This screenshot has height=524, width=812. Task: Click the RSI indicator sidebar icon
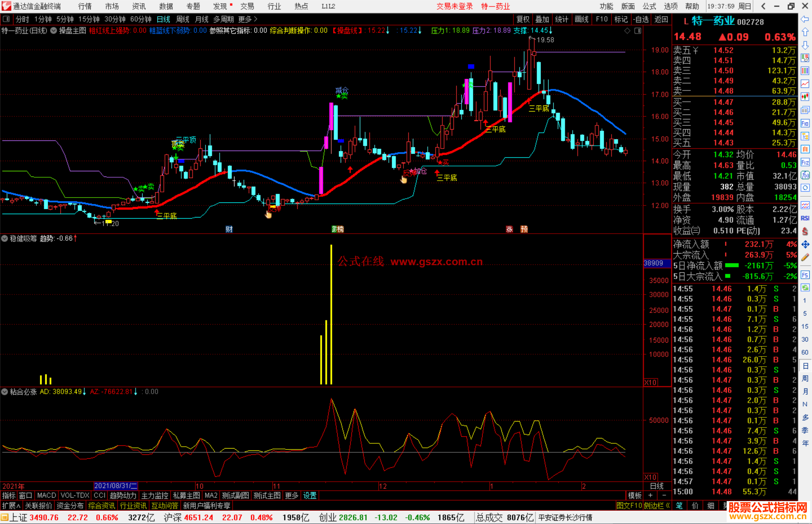pyautogui.click(x=805, y=218)
